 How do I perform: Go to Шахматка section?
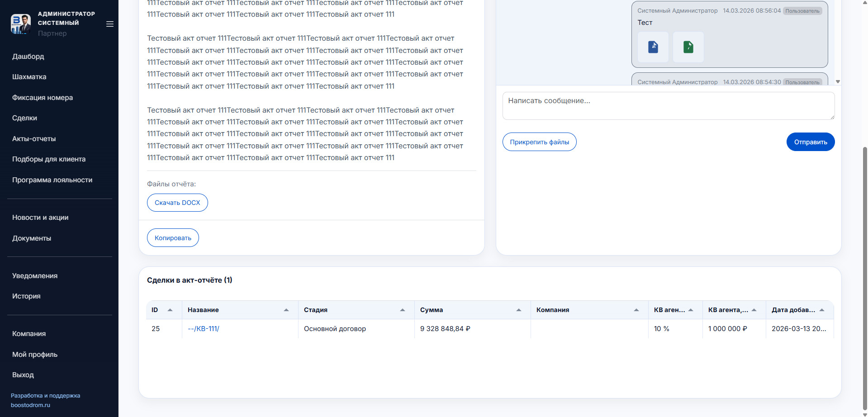(29, 77)
